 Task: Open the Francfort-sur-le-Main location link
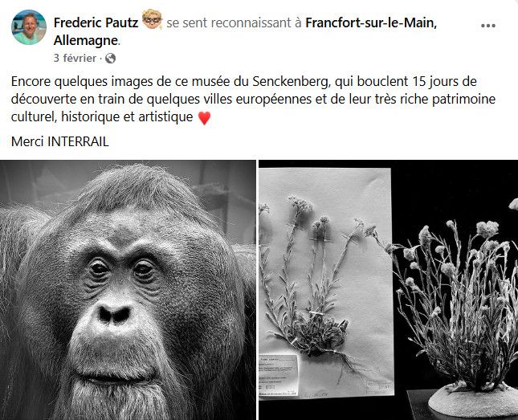click(x=371, y=22)
